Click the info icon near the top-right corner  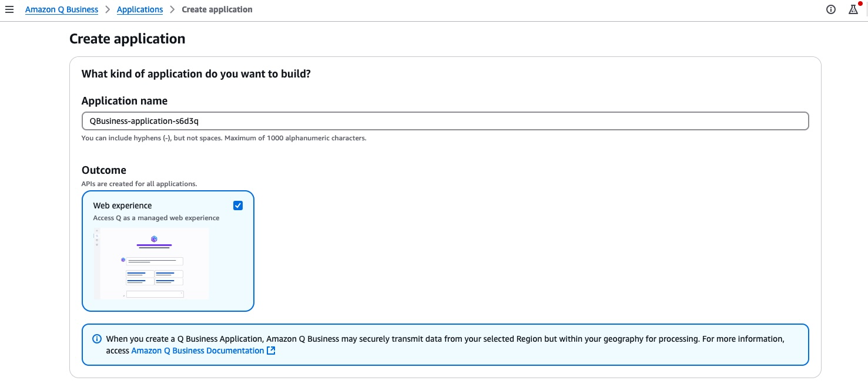point(830,9)
